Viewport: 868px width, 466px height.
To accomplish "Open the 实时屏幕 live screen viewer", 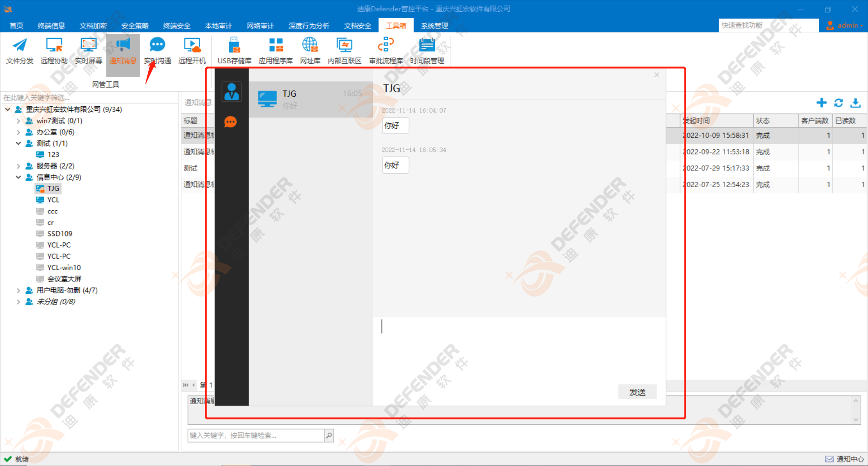I will tap(88, 50).
